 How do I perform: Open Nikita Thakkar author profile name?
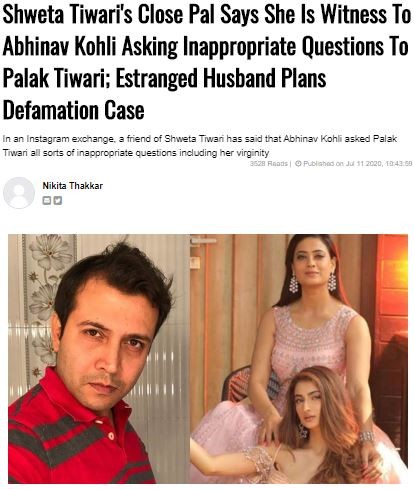[x=73, y=186]
